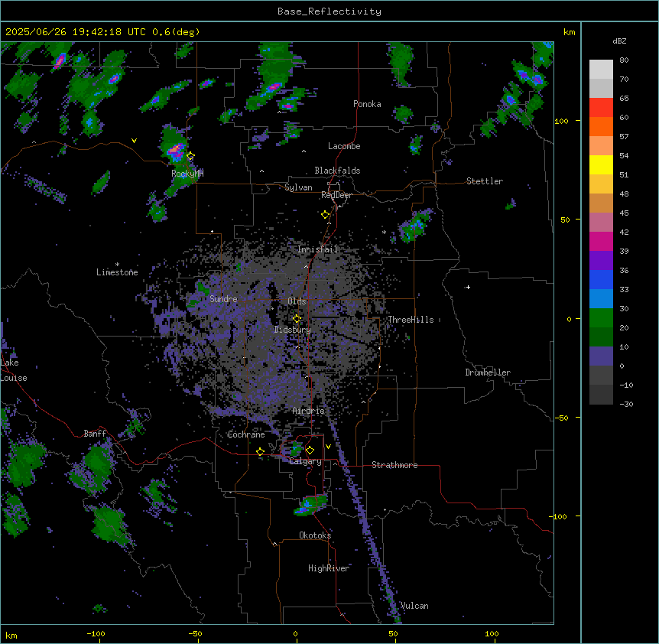Click the Blackfalds city label
659x644 pixels.
tap(337, 171)
